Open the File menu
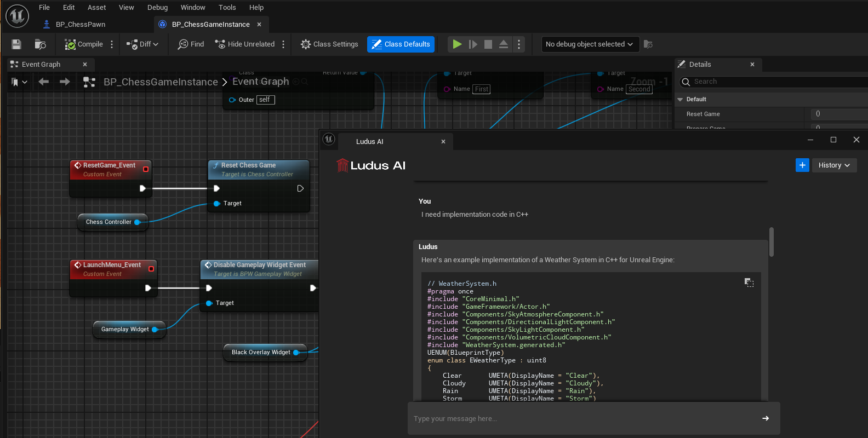This screenshot has width=868, height=438. click(x=44, y=8)
